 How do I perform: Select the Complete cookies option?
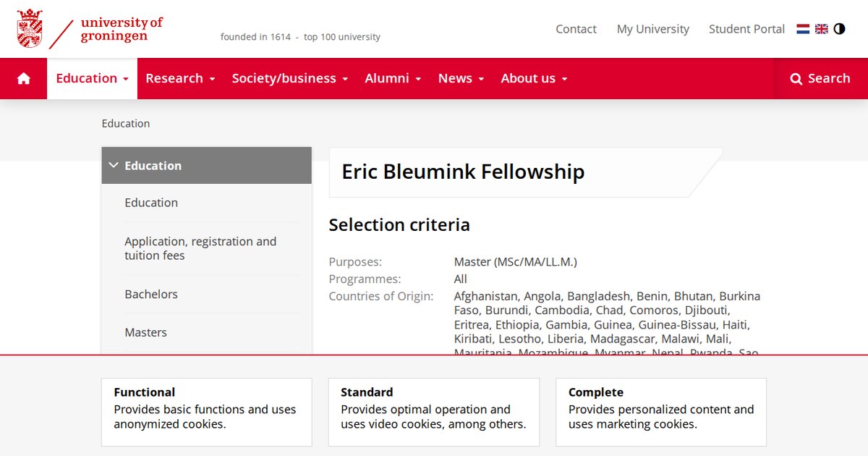(661, 412)
